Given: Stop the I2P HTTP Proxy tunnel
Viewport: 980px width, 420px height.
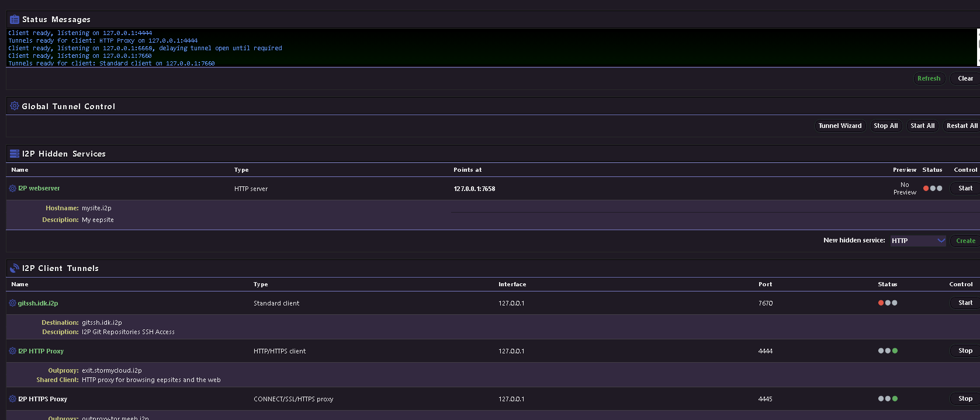Looking at the screenshot, I should pos(965,350).
